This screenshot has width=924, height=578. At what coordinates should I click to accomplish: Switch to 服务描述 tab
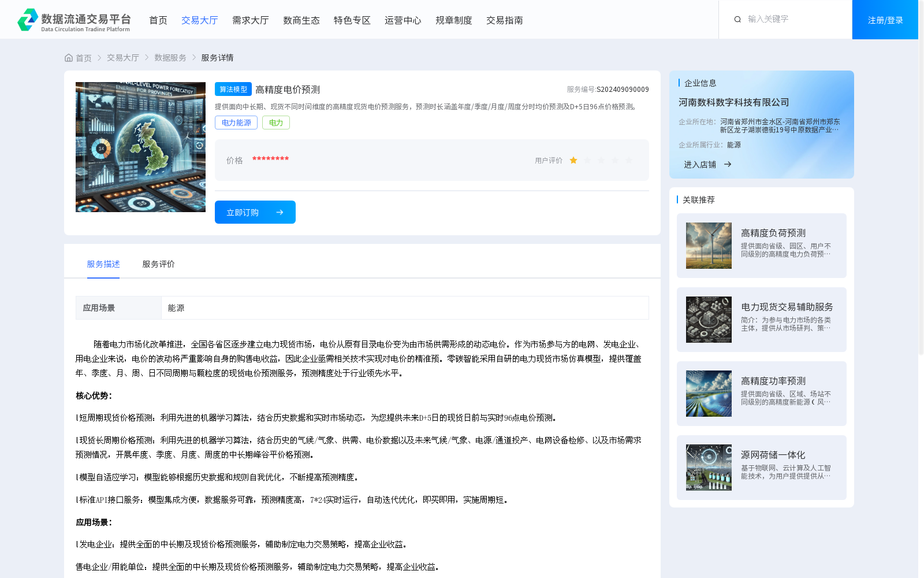[103, 264]
